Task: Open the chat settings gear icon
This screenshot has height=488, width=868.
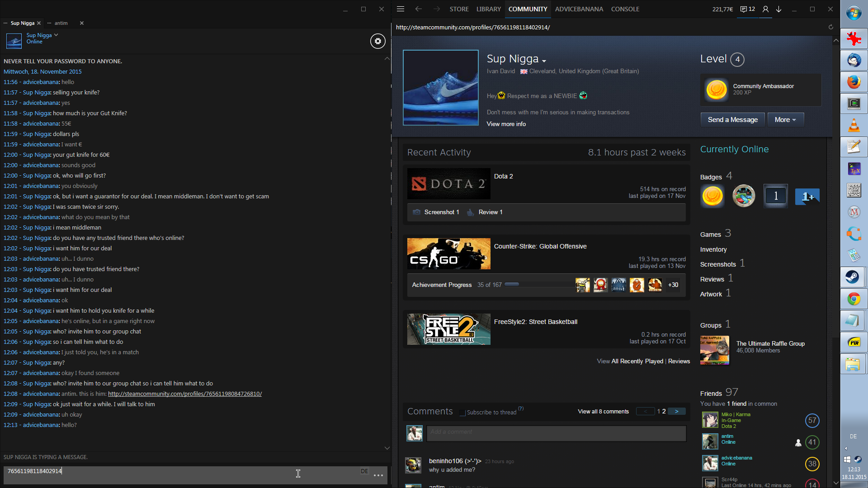Action: (378, 41)
